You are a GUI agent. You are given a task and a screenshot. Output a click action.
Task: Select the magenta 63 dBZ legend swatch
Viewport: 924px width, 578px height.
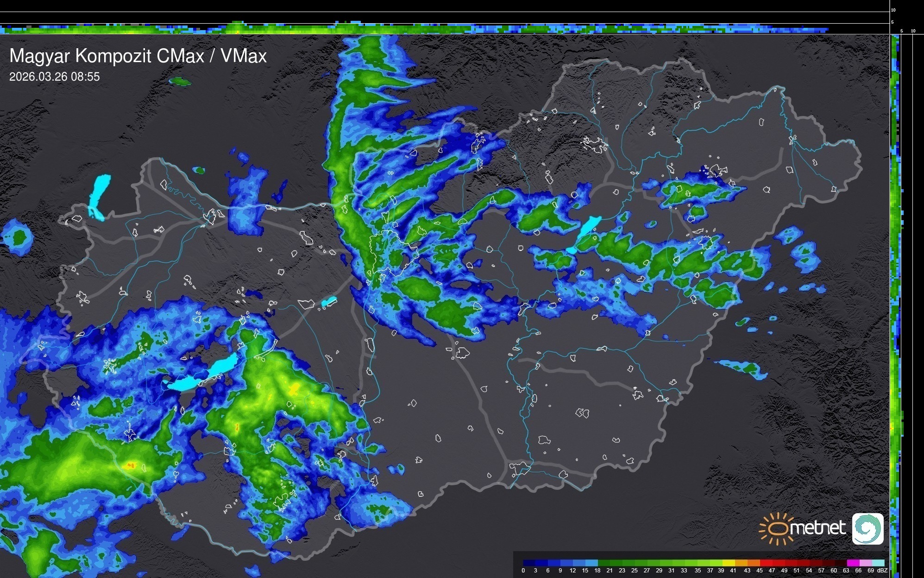[x=853, y=563]
